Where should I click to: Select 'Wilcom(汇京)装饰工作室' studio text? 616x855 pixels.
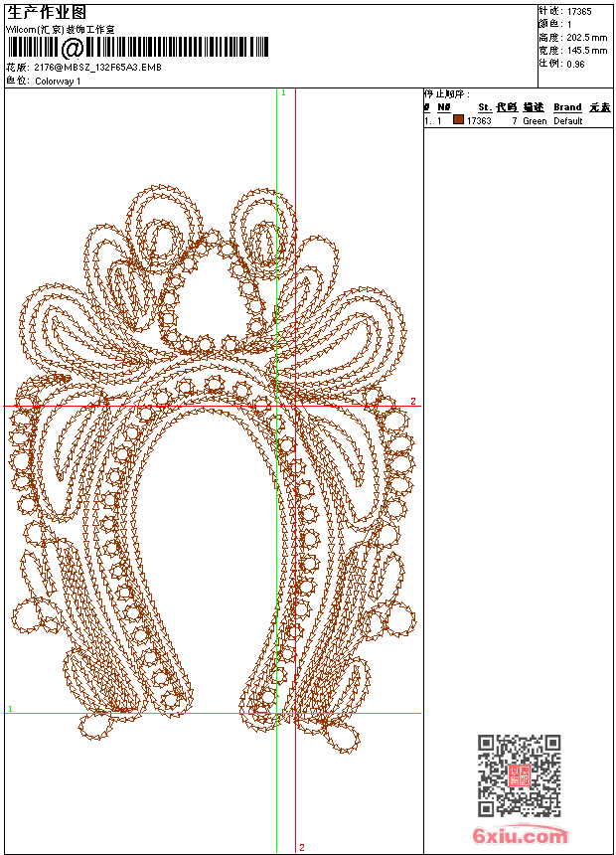pos(60,30)
